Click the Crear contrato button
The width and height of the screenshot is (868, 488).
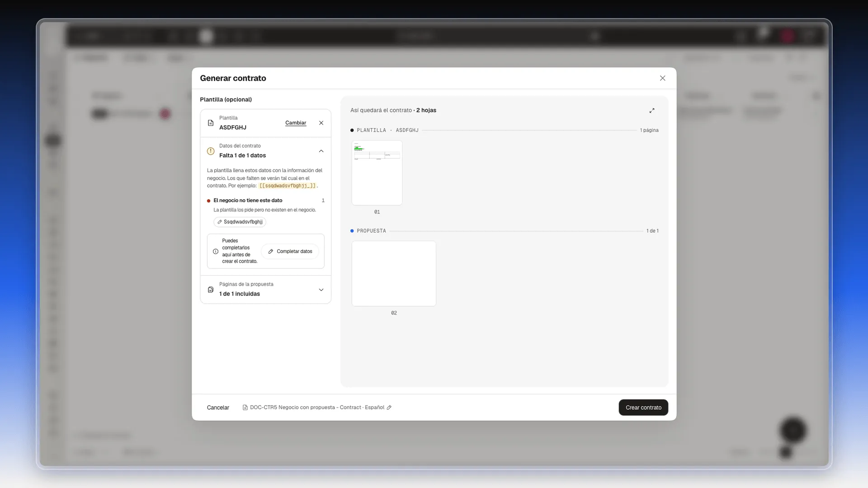point(643,408)
